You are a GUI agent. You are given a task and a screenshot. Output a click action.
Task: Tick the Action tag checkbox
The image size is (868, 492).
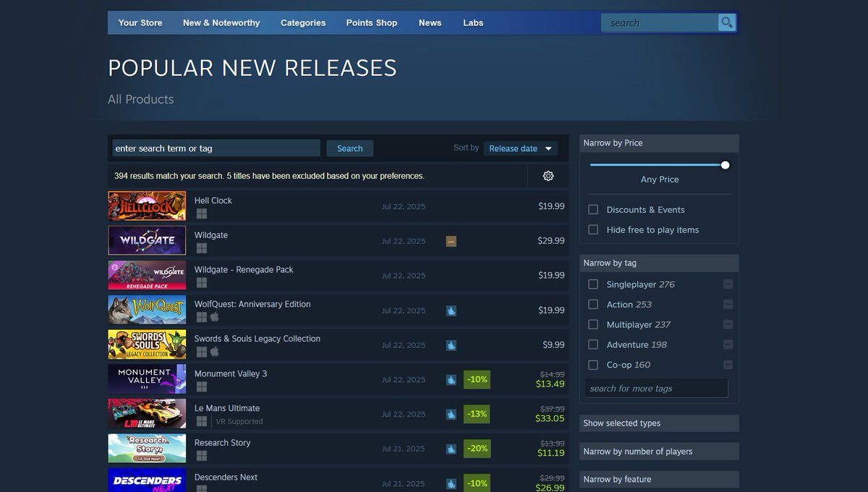(x=593, y=305)
